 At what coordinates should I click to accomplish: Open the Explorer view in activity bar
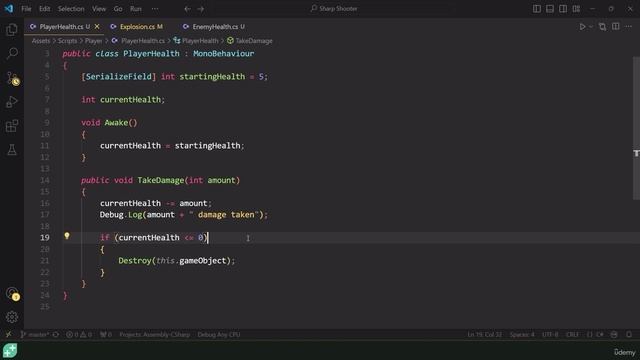tap(12, 29)
